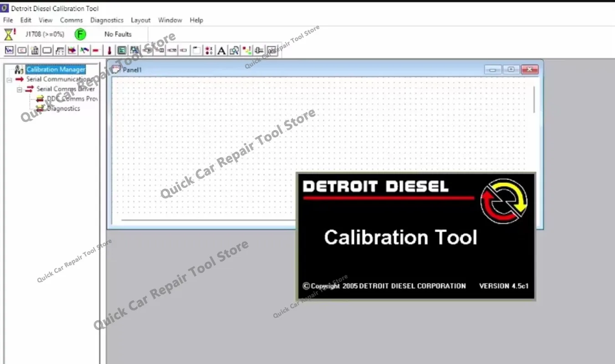This screenshot has height=364, width=615.
Task: Select Serial Comms Driver tree item
Action: pos(66,89)
